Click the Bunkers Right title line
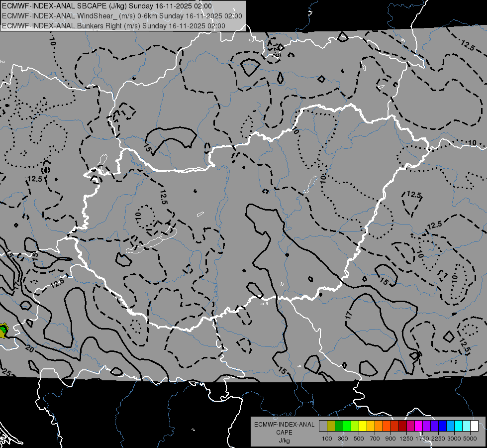Screen dimensions: 487x448 (113, 26)
